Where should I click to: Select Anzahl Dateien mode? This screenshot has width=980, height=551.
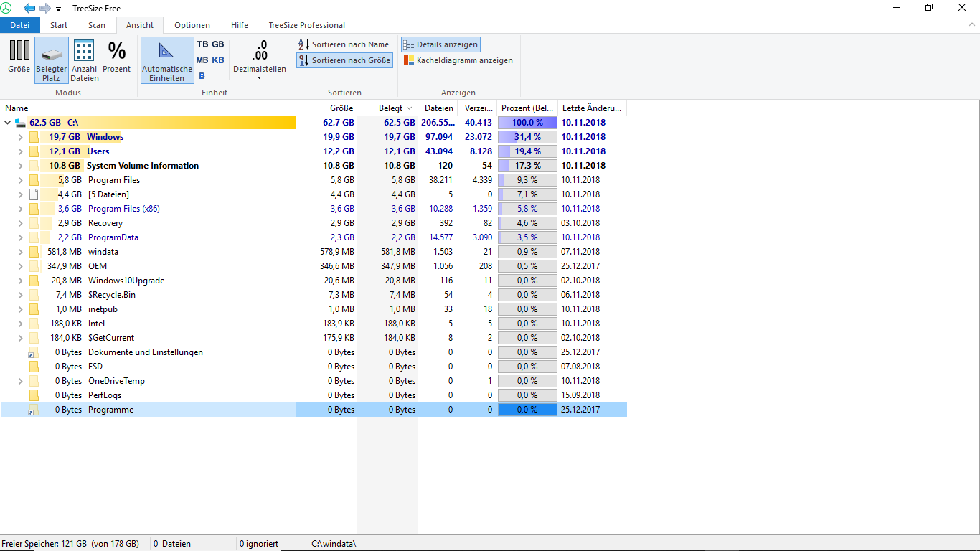click(85, 60)
